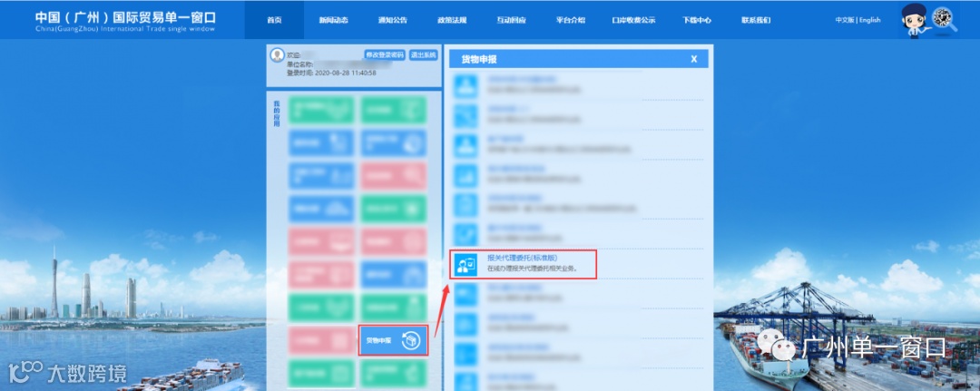Click the 中国(广州)国际贸易单一窗口 site logo
The width and height of the screenshot is (980, 391).
click(125, 21)
